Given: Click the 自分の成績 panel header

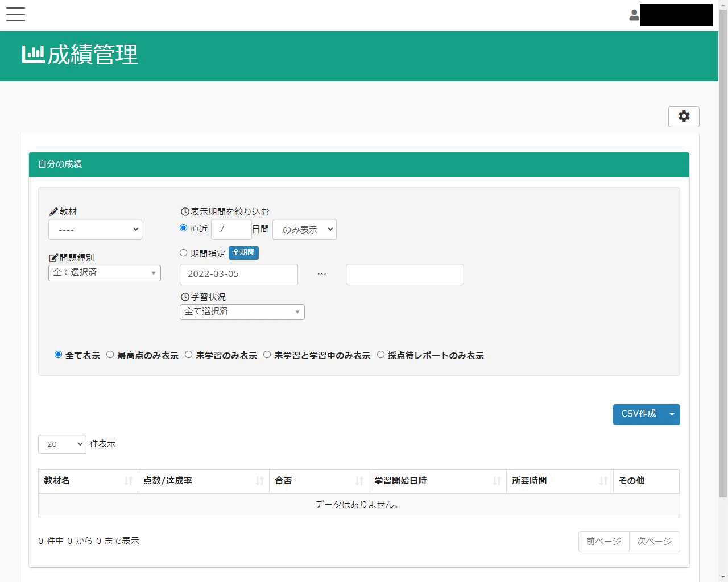Looking at the screenshot, I should pyautogui.click(x=359, y=164).
